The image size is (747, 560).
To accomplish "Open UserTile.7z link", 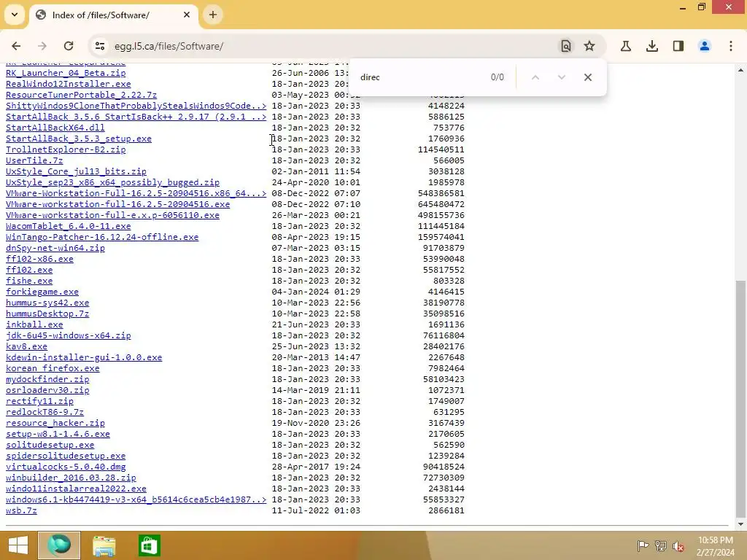I will tap(34, 160).
